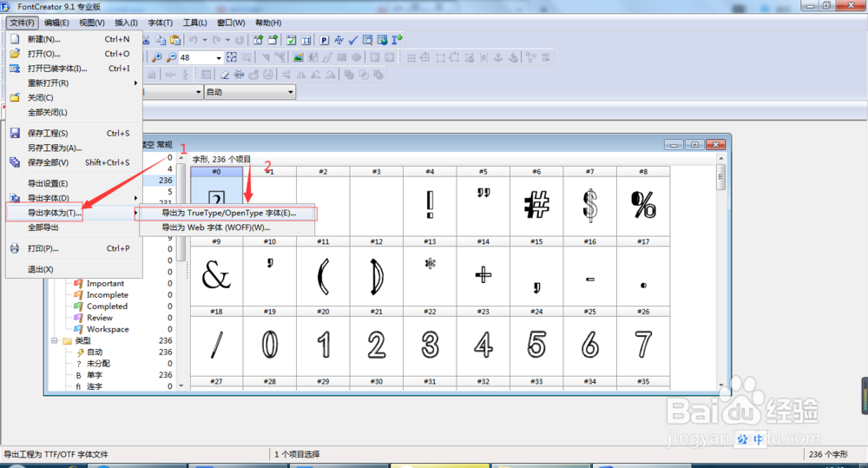Click the 1 个项目选择 status bar text

pos(297,454)
